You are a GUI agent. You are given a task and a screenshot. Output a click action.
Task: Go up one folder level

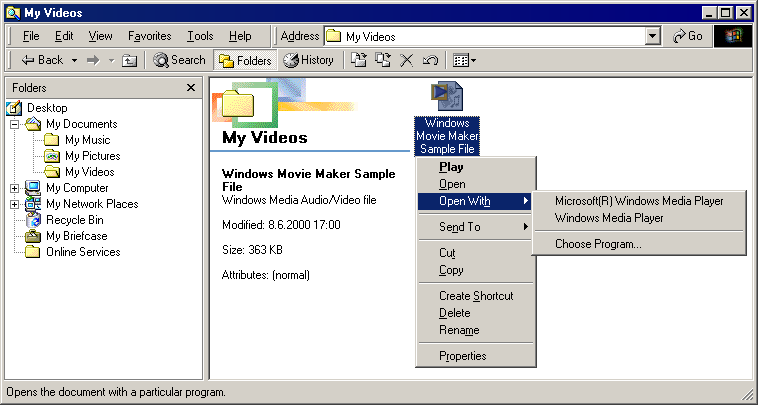click(x=129, y=60)
